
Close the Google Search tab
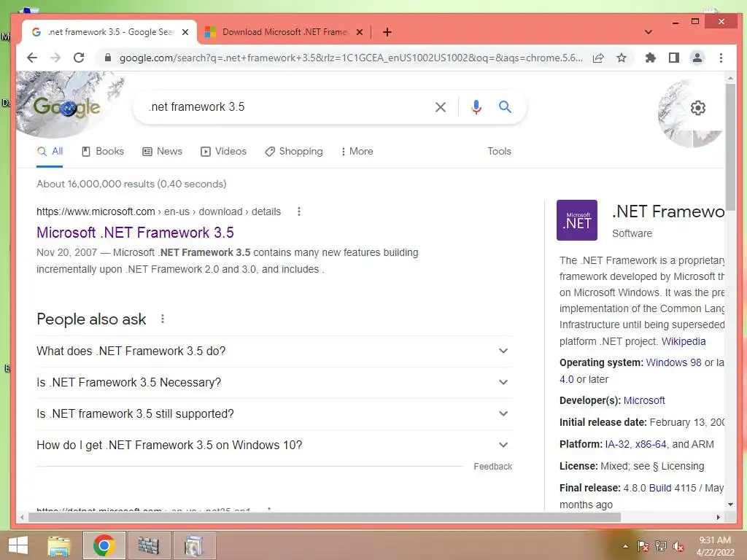click(185, 32)
